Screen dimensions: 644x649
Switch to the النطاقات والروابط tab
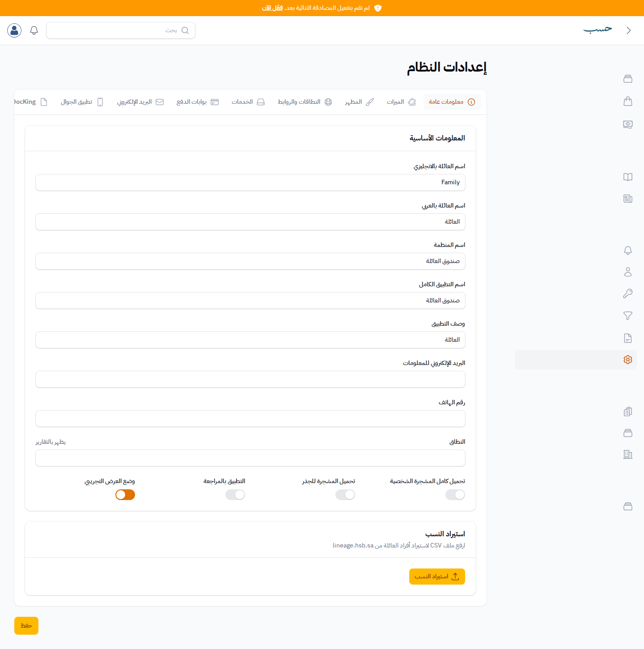point(305,102)
